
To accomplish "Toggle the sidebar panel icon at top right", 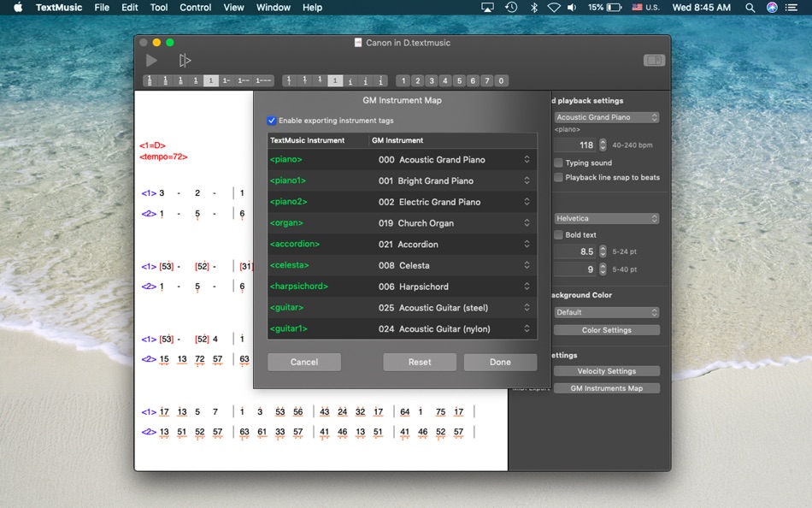I will pyautogui.click(x=654, y=61).
